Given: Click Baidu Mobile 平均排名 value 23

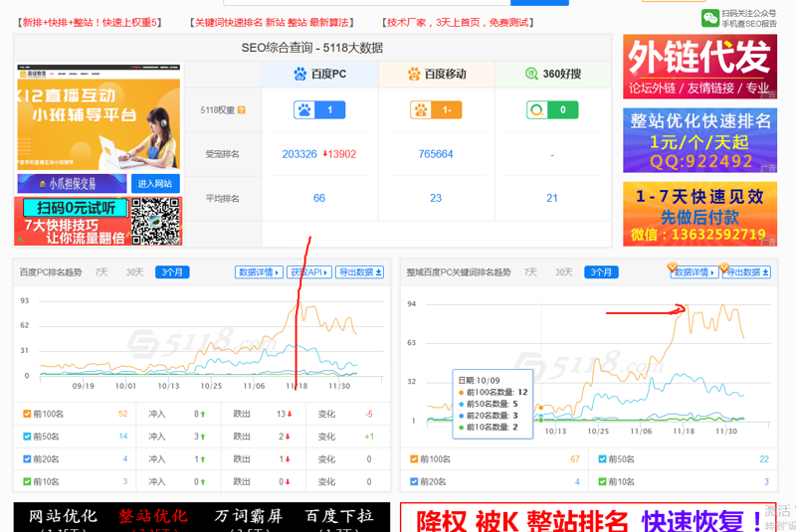Looking at the screenshot, I should click(x=436, y=198).
